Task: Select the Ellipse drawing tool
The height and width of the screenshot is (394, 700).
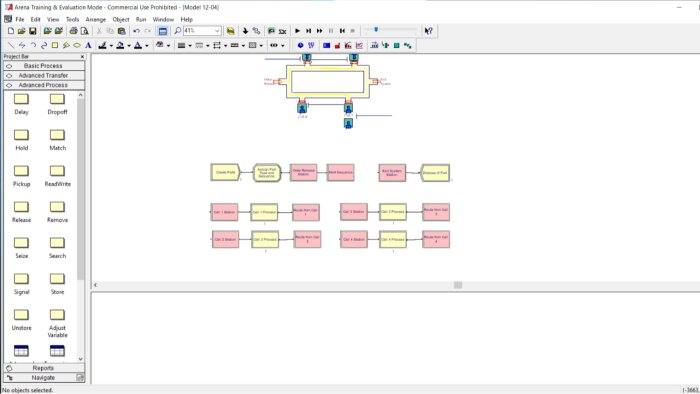Action: coord(77,45)
